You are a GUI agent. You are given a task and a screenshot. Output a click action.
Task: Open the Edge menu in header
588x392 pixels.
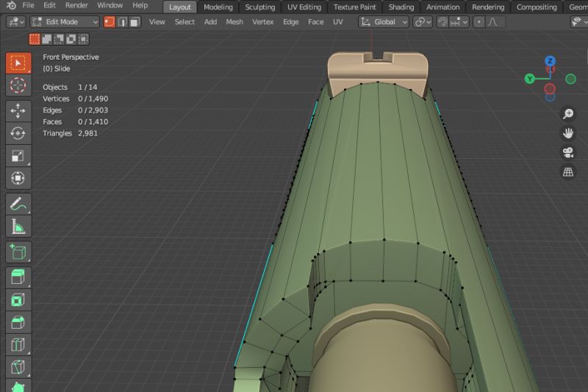click(290, 22)
